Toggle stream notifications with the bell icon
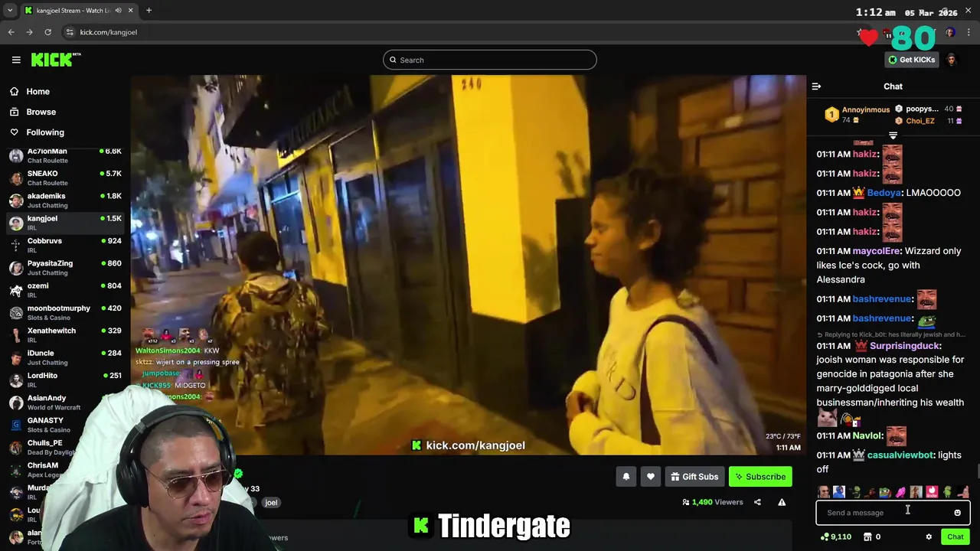 point(626,477)
